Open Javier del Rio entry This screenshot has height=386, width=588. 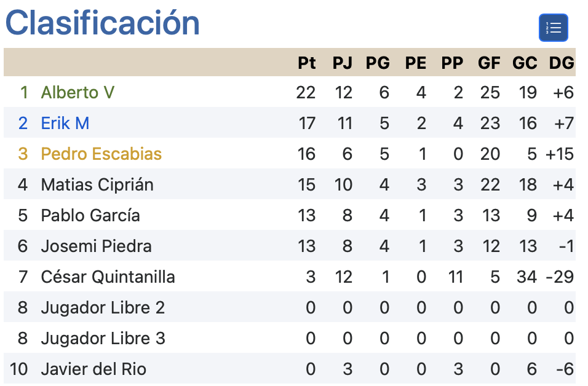[93, 369]
